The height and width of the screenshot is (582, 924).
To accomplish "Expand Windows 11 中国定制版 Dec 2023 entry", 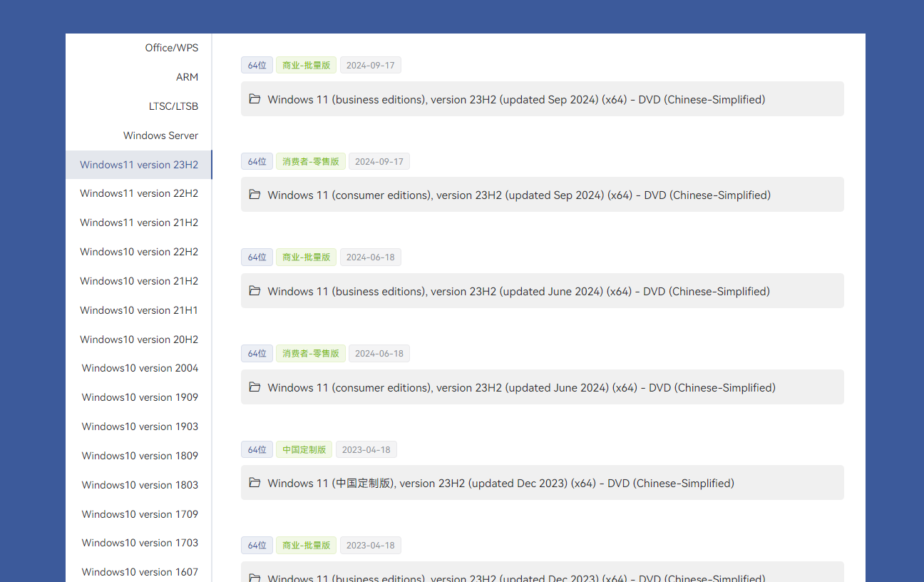I will click(543, 483).
